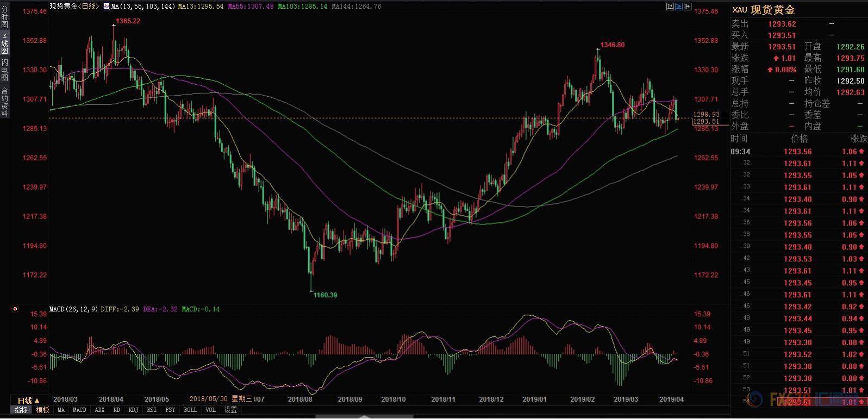Select the 指标 tab at bottom

point(21,410)
